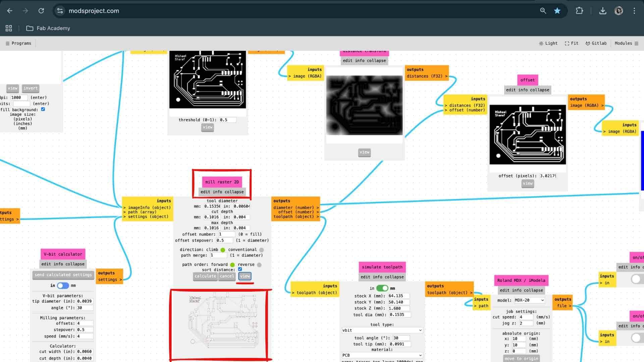Screen dimensions: 644x362
Task: Expand the material PCB dropdown
Action: [382, 355]
